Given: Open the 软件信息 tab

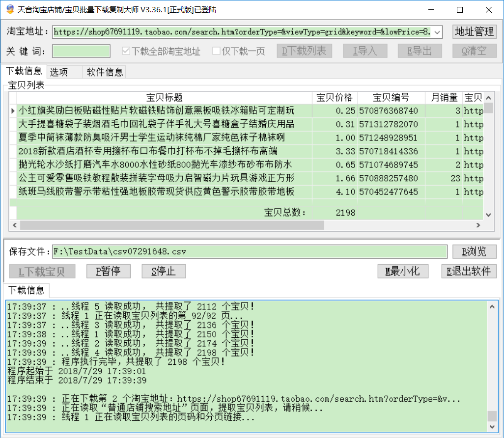Looking at the screenshot, I should (105, 72).
